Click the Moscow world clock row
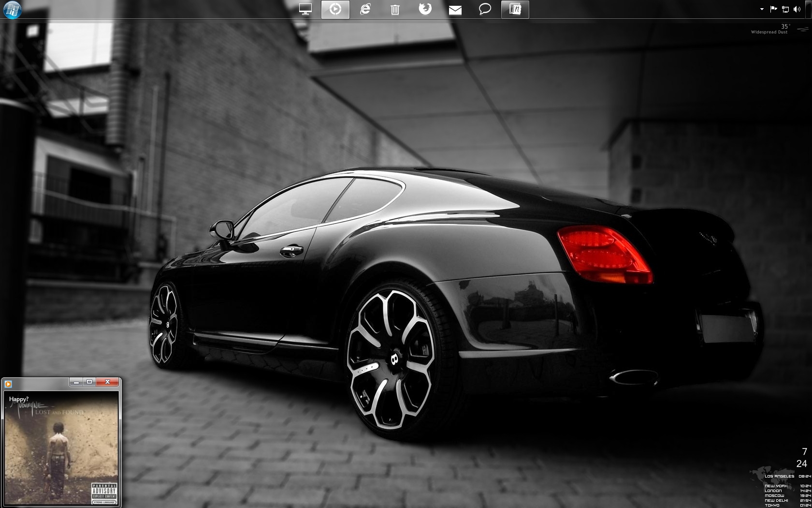The image size is (812, 508). (x=788, y=495)
